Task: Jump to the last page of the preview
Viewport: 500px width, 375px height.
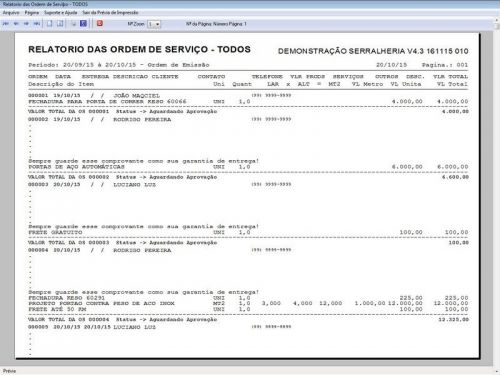Action: click(37, 24)
